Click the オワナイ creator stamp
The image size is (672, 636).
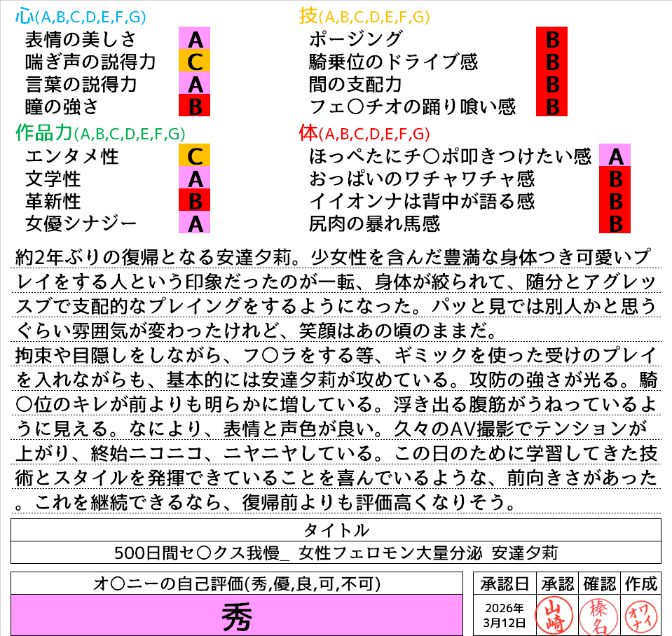tap(640, 614)
